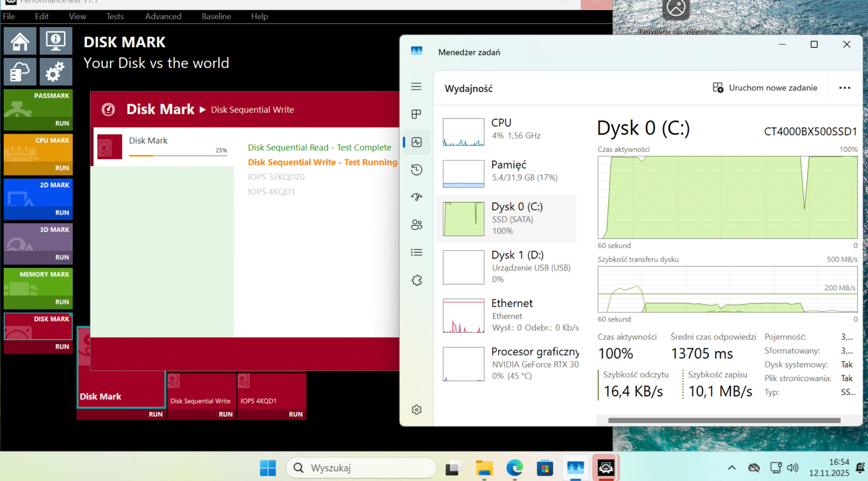Image resolution: width=868 pixels, height=481 pixels.
Task: Open Users icon in Task Manager sidebar
Action: point(416,225)
